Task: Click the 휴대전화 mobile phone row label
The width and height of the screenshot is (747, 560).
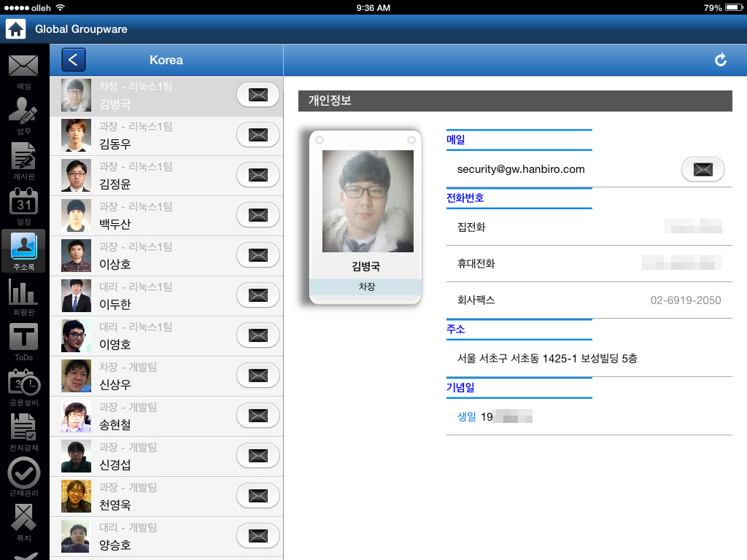Action: 476,264
